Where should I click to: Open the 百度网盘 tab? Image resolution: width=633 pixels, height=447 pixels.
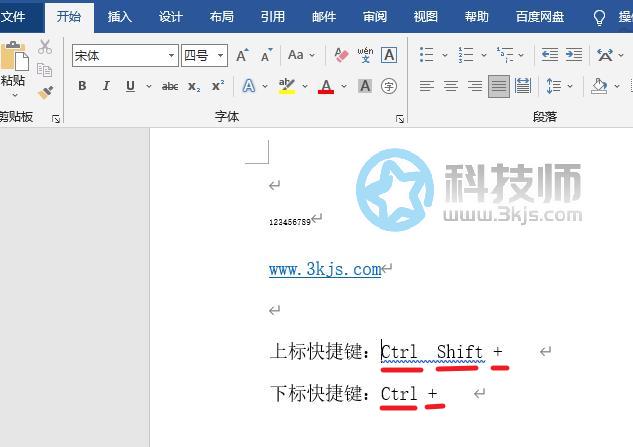540,17
